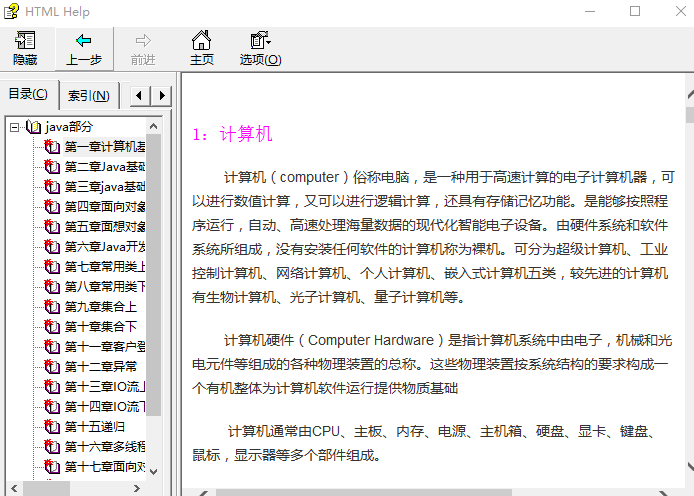Click book icon beside 第十二章异常
This screenshot has height=496, width=694.
point(52,367)
